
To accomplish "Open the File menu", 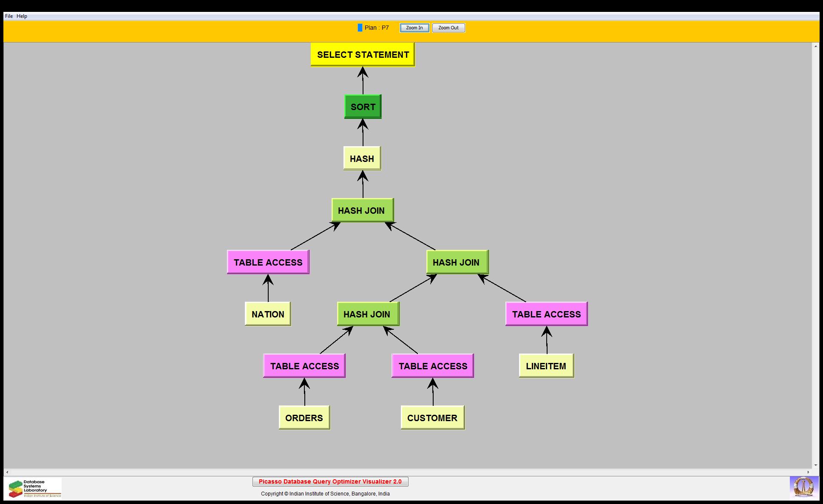I will (x=9, y=16).
